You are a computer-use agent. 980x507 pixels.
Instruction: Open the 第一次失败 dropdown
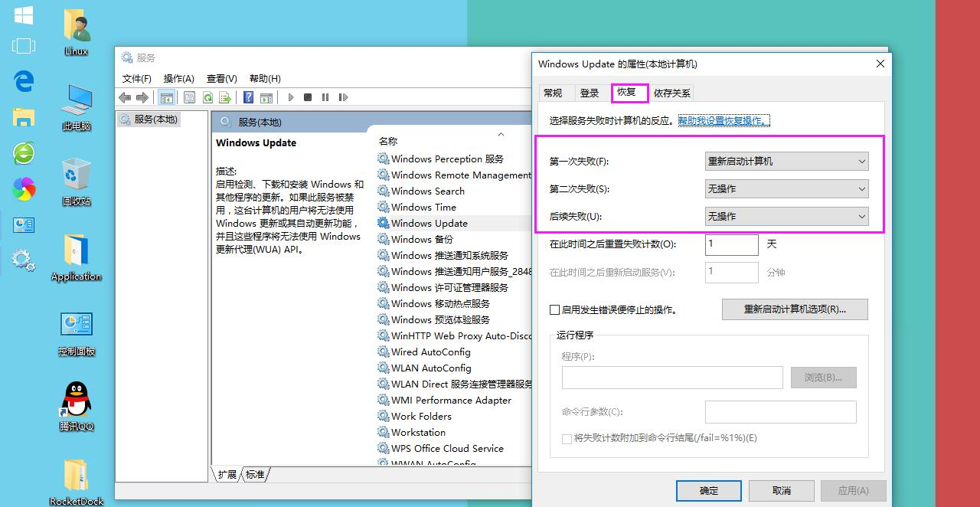pos(786,162)
